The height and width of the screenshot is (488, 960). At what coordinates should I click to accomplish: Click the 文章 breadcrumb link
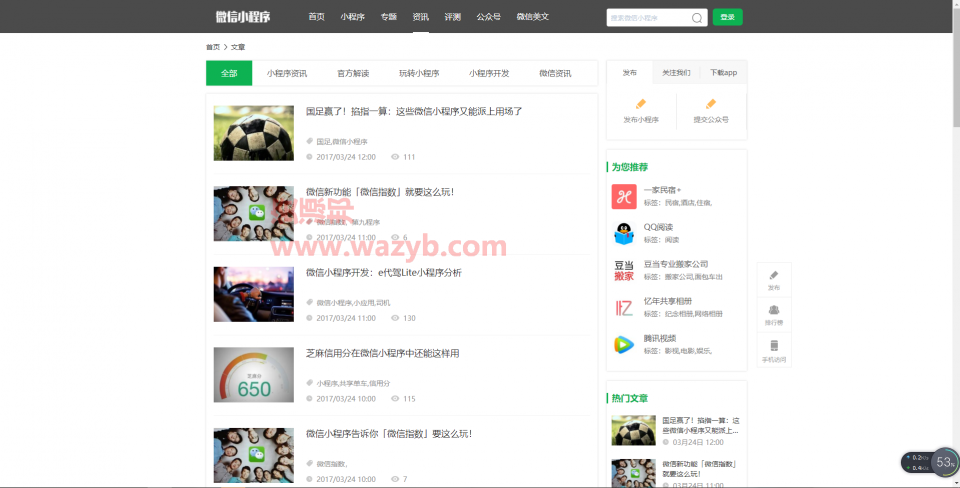tap(238, 47)
